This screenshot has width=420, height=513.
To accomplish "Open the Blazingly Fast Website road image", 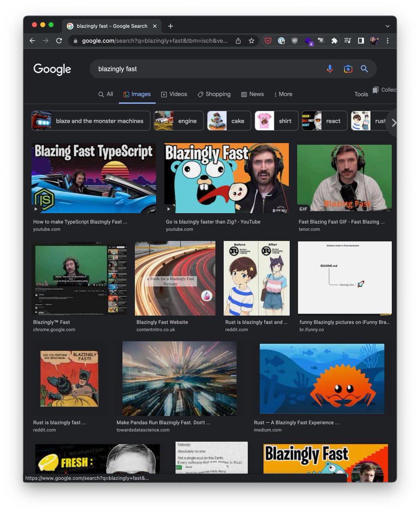I will pyautogui.click(x=175, y=278).
